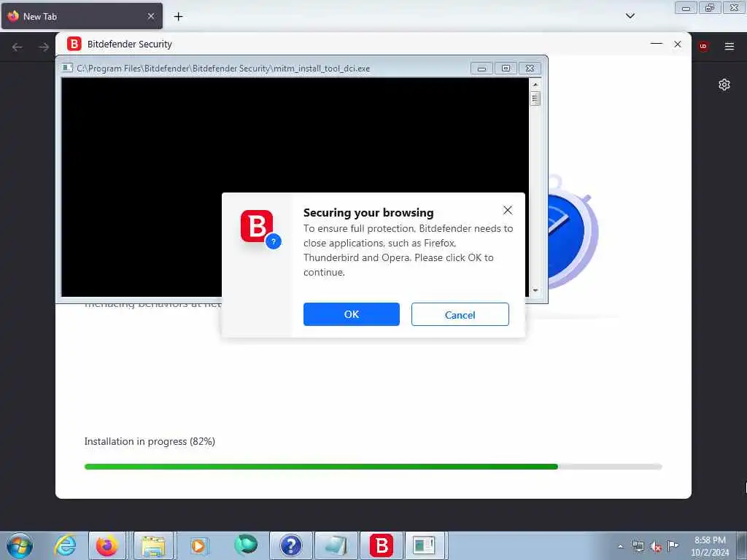
Task: Click console scrollbar up arrow
Action: (535, 85)
